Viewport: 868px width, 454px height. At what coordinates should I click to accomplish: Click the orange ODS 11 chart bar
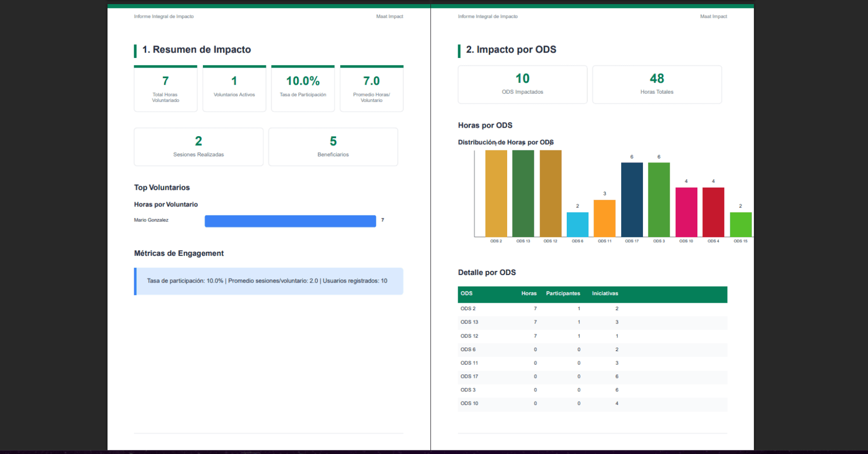pyautogui.click(x=605, y=218)
